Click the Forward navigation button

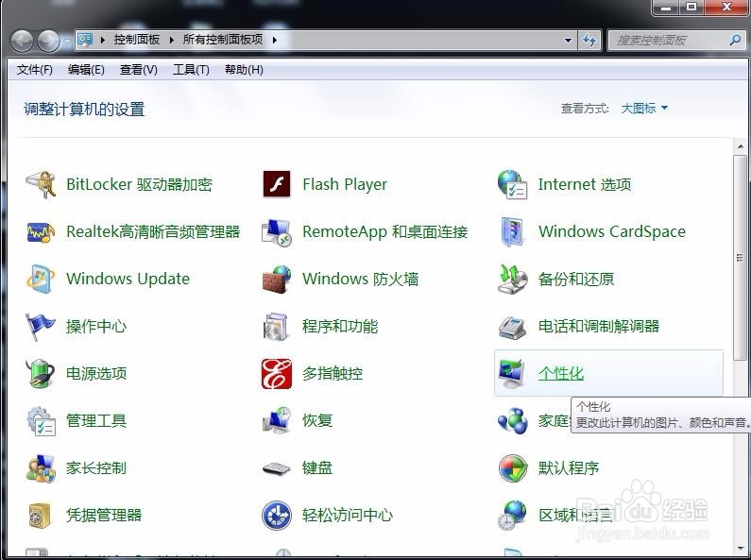pyautogui.click(x=48, y=42)
